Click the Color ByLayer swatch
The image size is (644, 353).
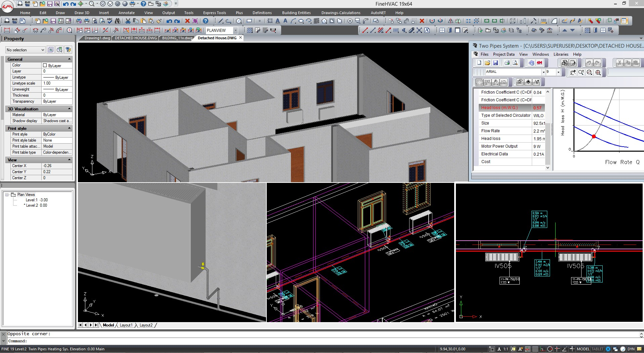click(x=45, y=65)
